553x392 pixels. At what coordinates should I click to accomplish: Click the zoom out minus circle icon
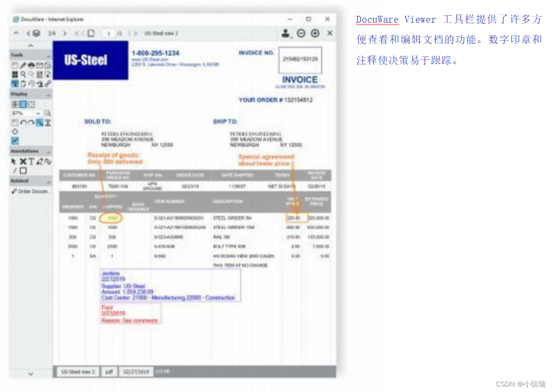coord(301,33)
